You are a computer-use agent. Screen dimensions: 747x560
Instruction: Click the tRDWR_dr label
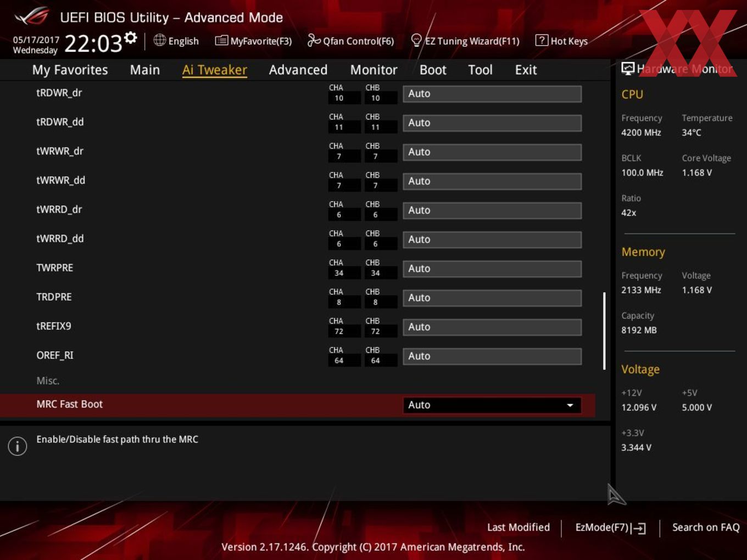(x=59, y=93)
